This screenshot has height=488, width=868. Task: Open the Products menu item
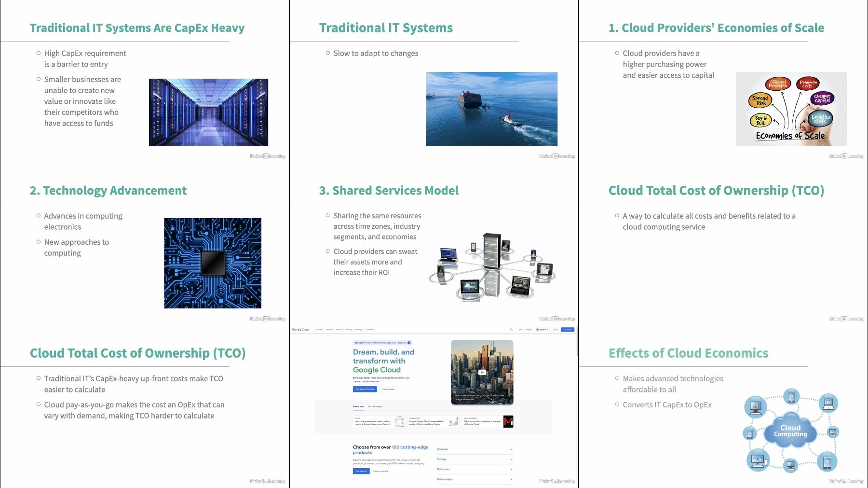(339, 330)
